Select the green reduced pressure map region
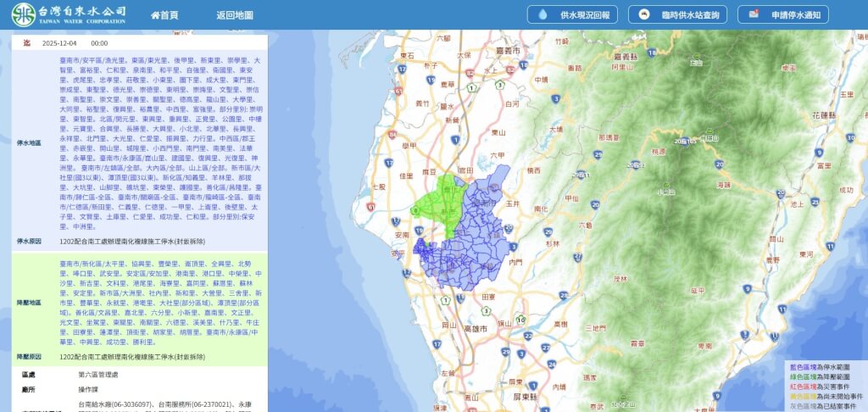This screenshot has height=412, width=868. coord(439,205)
